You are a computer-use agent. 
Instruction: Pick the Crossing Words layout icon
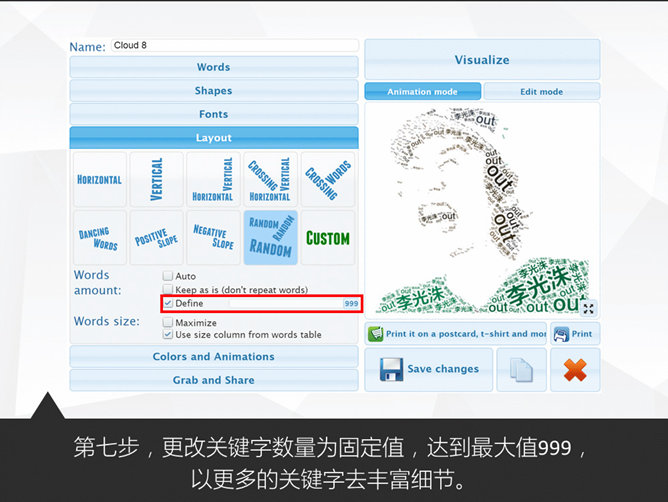tap(327, 180)
